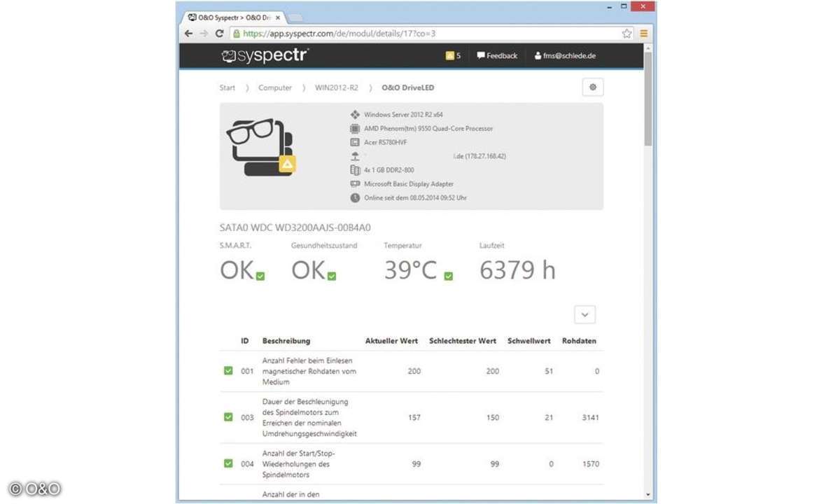
Task: Click the Rohdaten value 3141
Action: 591,417
